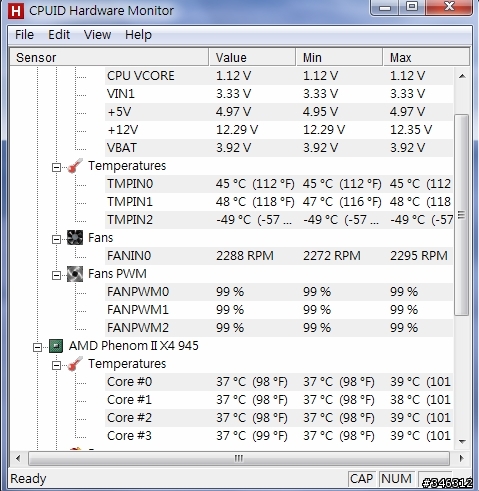Screen dimensions: 479x491
Task: Collapse the Fans PWM group
Action: (x=56, y=275)
